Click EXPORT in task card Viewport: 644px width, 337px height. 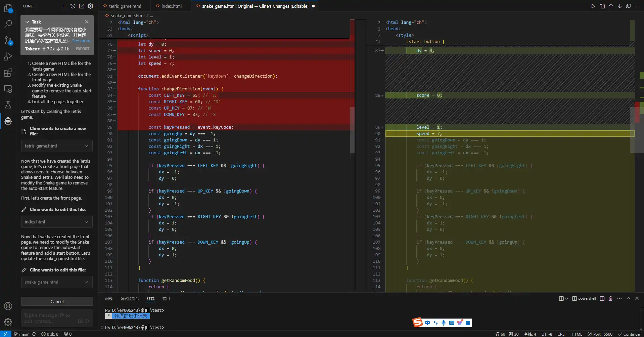pos(83,49)
